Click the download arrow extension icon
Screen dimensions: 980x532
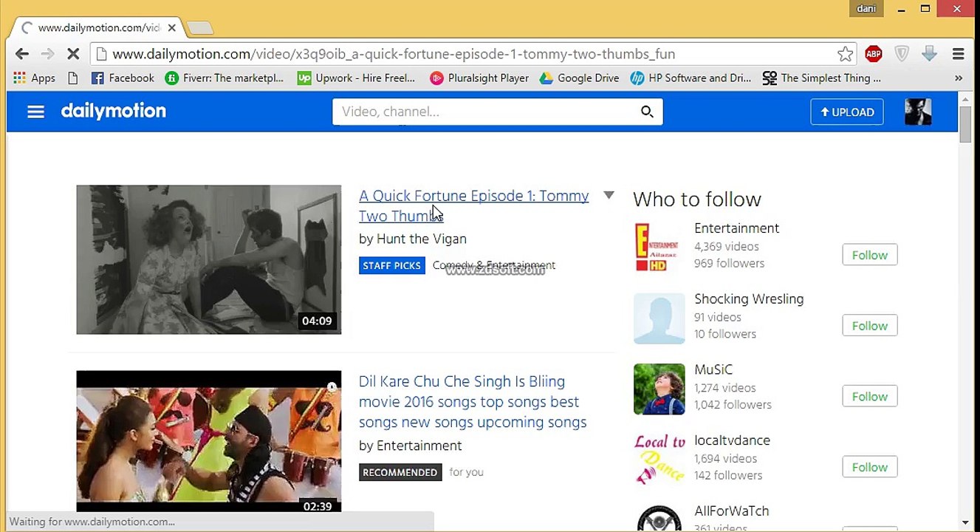click(929, 54)
